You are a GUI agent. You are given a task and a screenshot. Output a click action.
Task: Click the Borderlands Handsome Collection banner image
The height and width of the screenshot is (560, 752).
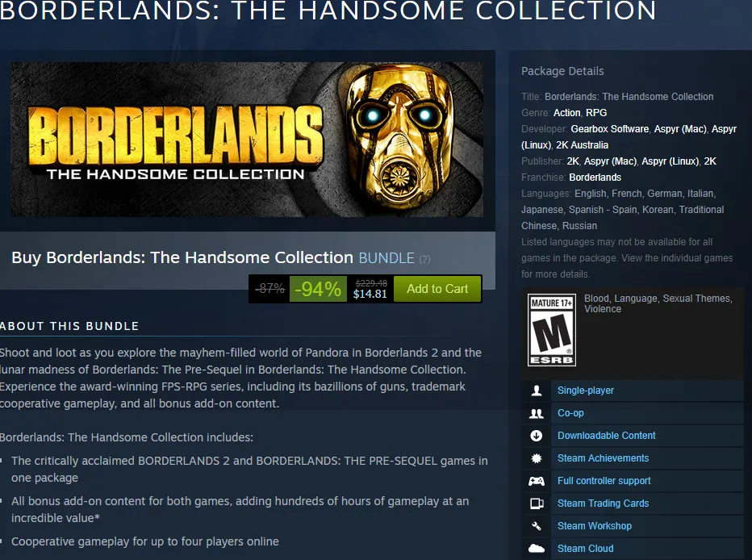point(247,139)
